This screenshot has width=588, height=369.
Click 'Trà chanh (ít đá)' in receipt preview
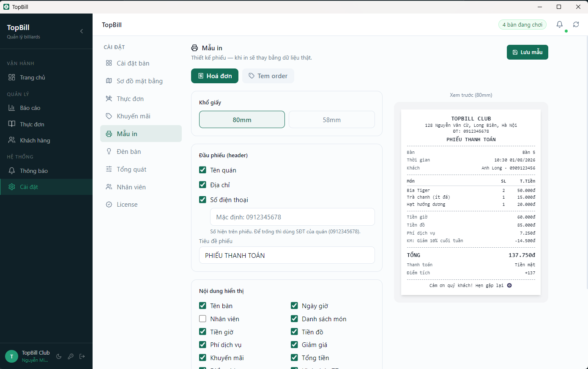click(x=428, y=197)
